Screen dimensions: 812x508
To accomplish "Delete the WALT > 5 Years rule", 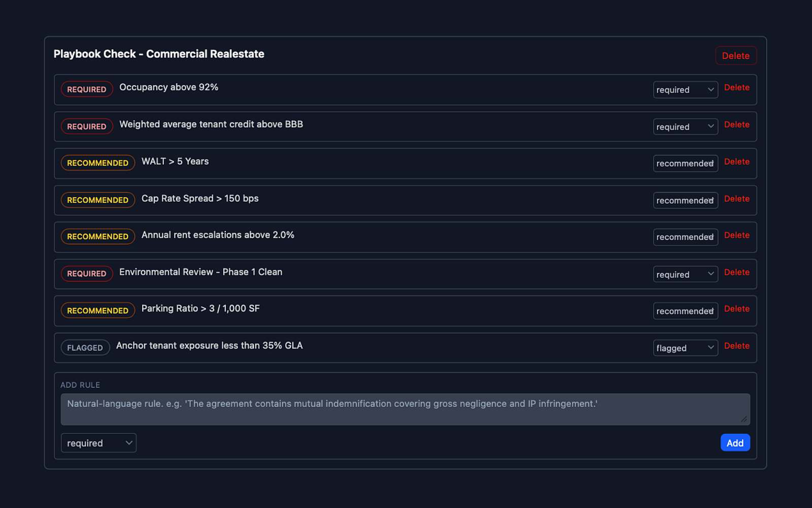I will (x=736, y=162).
